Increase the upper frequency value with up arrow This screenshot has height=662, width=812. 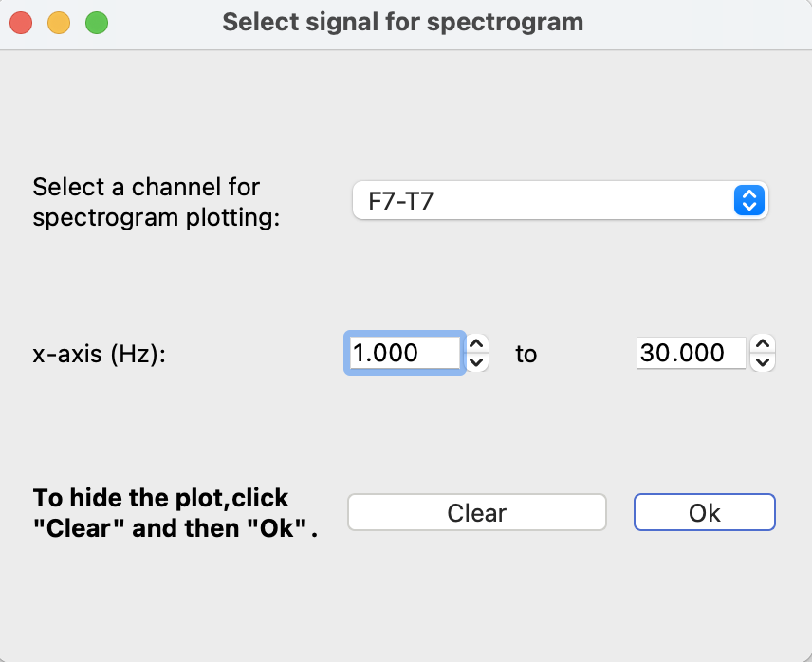tap(764, 344)
